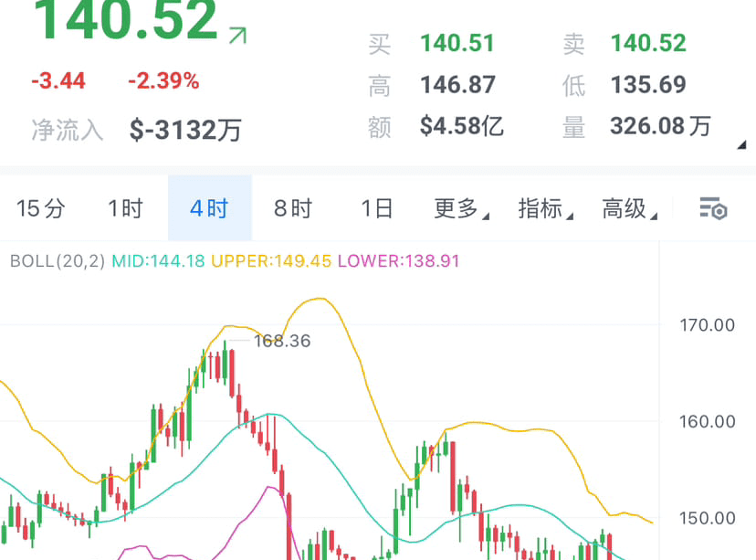The width and height of the screenshot is (756, 560).
Task: Tap the 卖 price 140.52
Action: tap(648, 43)
